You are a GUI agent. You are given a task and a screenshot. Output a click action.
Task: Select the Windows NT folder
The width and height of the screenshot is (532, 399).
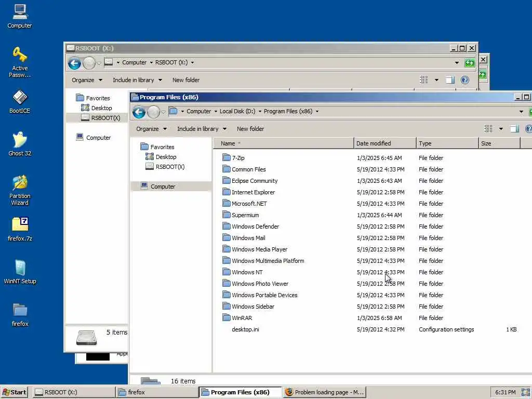[243, 272]
